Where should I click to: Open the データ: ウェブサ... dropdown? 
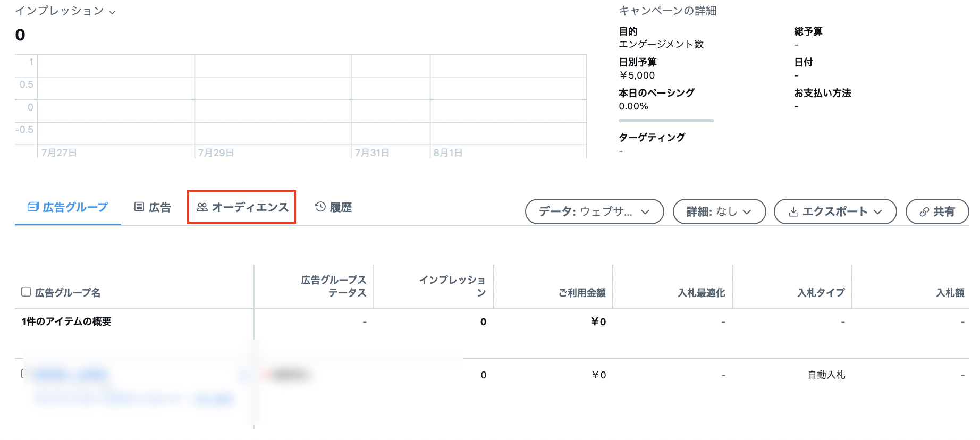coord(594,211)
